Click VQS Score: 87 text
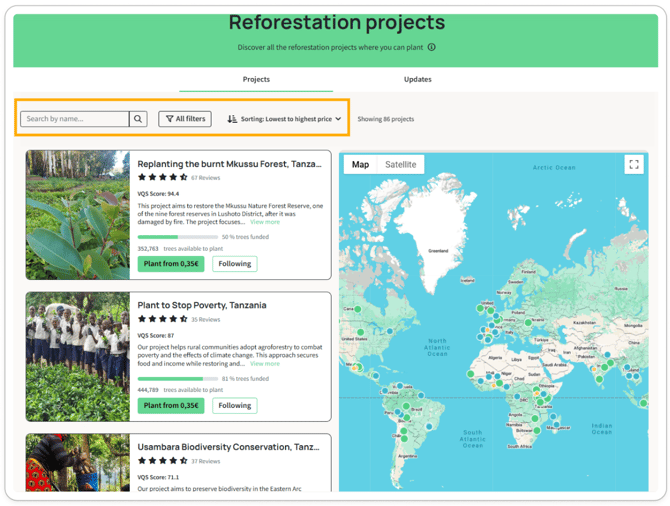 [x=156, y=335]
